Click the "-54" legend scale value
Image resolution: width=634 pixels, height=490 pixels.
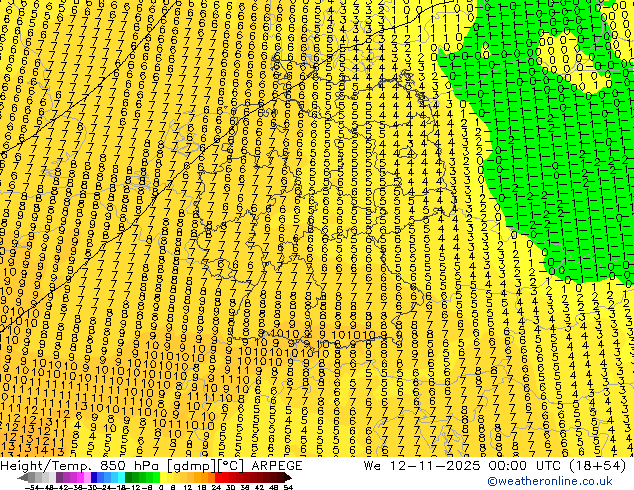click(32, 488)
